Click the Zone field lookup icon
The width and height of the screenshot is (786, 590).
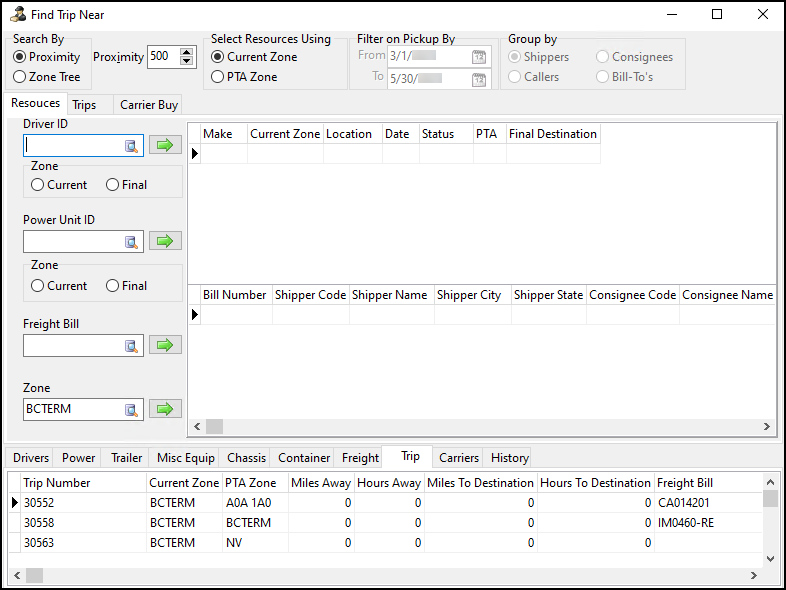131,409
